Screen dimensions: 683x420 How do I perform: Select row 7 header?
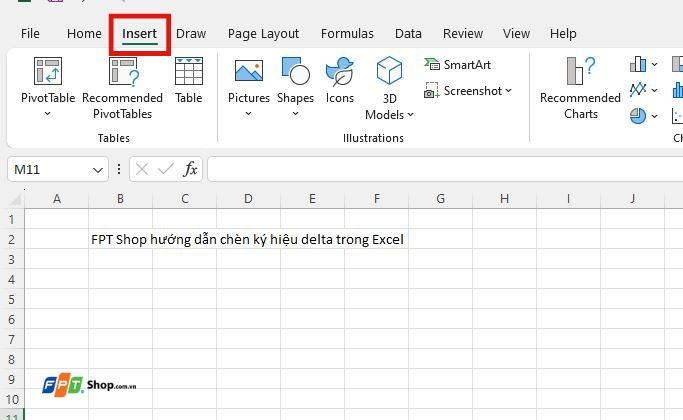[x=12, y=339]
